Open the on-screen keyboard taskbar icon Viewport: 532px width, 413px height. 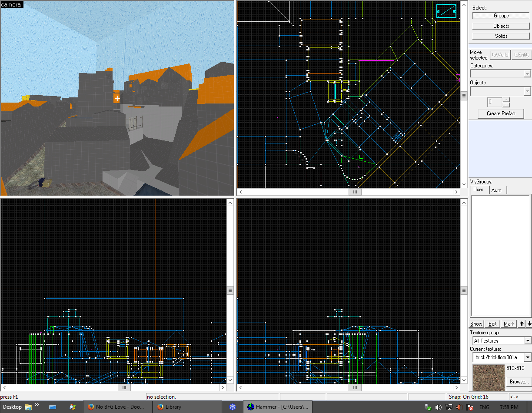click(x=53, y=407)
